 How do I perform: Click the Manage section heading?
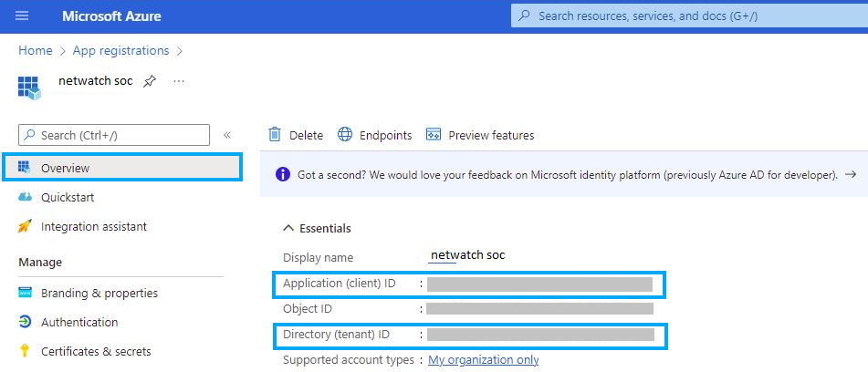tap(40, 262)
